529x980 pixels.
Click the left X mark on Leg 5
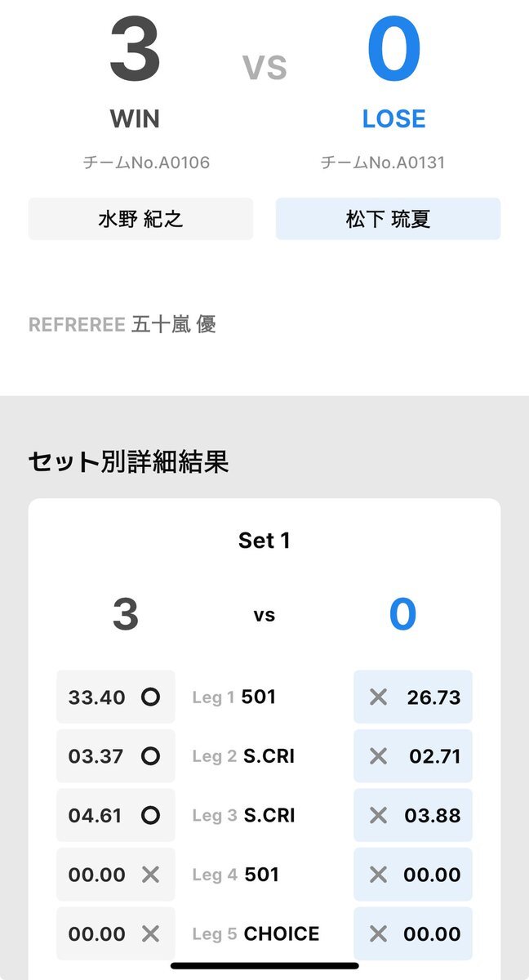[150, 933]
